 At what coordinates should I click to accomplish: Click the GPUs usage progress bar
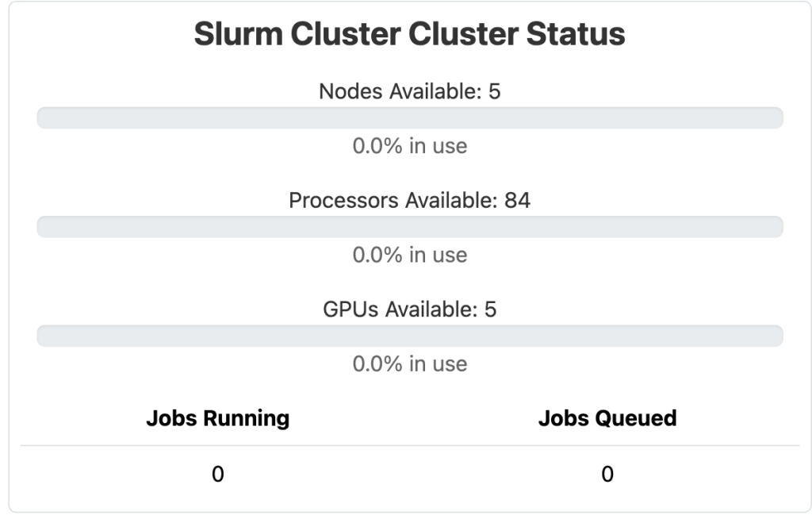click(x=410, y=336)
